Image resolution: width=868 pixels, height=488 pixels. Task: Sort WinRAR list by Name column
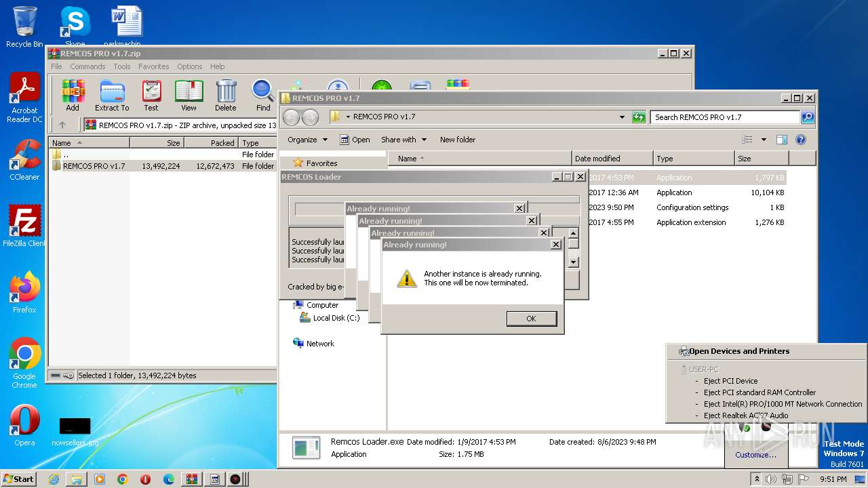(x=90, y=143)
